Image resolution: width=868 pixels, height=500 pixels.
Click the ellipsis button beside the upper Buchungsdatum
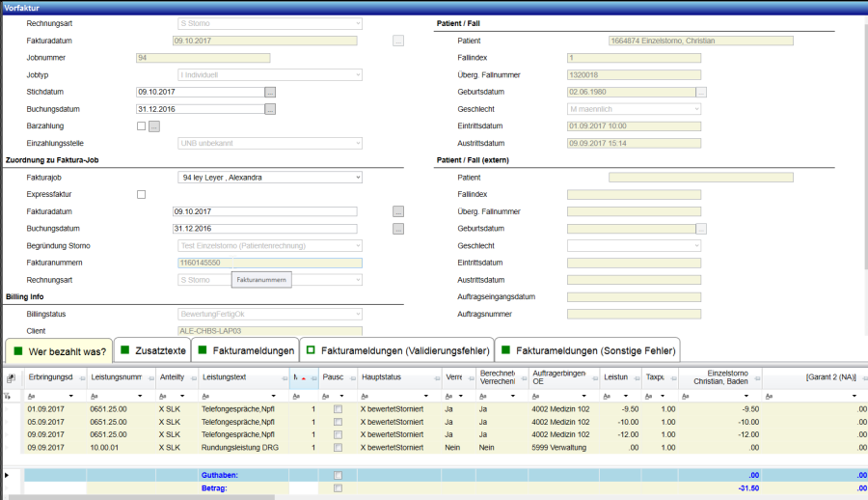[x=270, y=109]
